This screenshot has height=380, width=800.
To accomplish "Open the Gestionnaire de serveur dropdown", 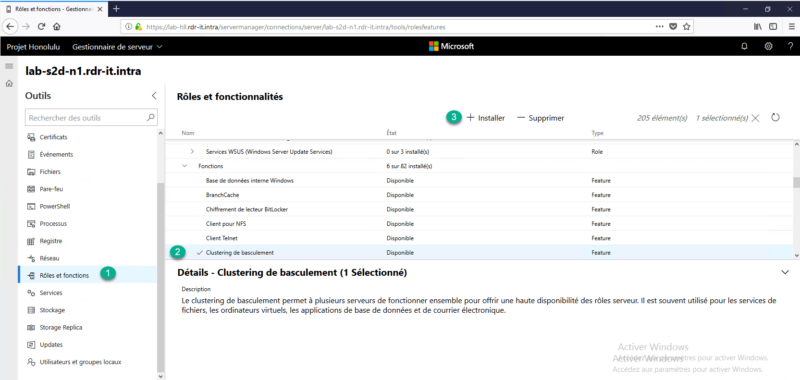I will (117, 46).
